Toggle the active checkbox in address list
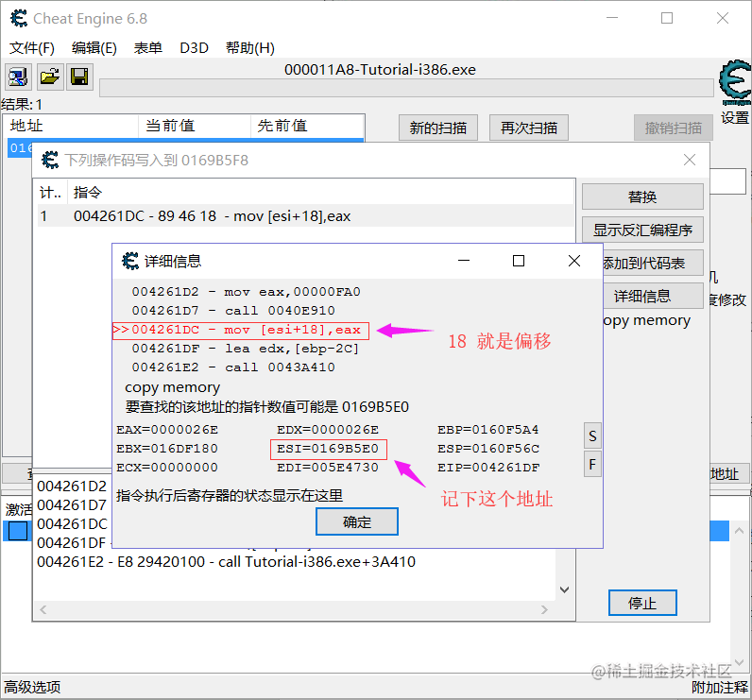The image size is (752, 700). (x=18, y=531)
